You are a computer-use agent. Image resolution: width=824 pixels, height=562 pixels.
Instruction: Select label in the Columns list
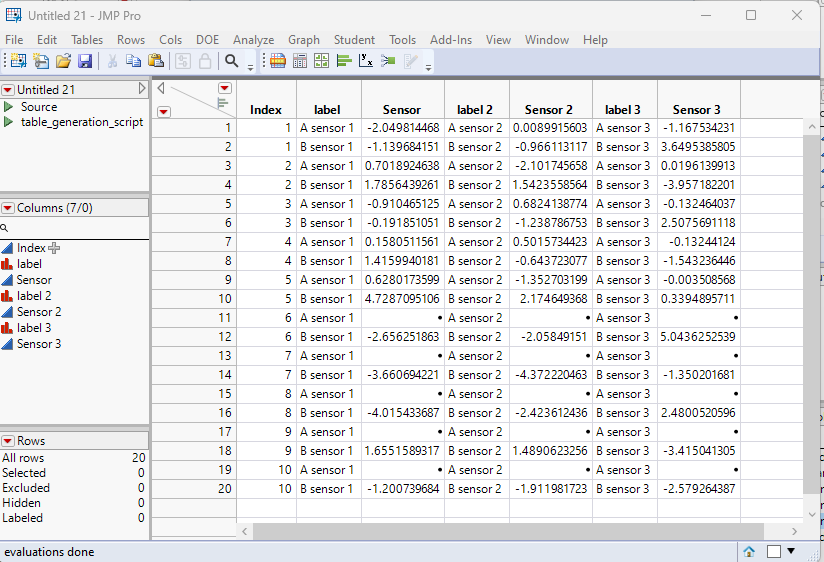29,264
